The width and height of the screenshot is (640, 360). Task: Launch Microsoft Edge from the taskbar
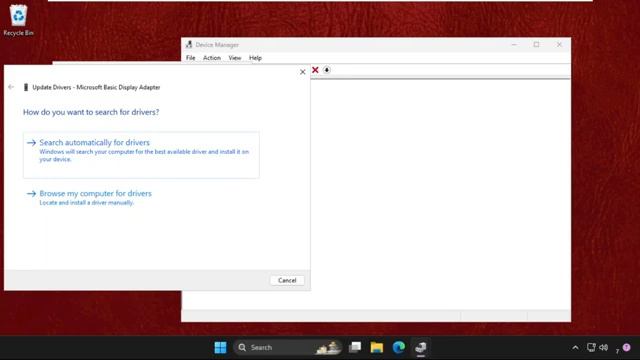pyautogui.click(x=399, y=347)
